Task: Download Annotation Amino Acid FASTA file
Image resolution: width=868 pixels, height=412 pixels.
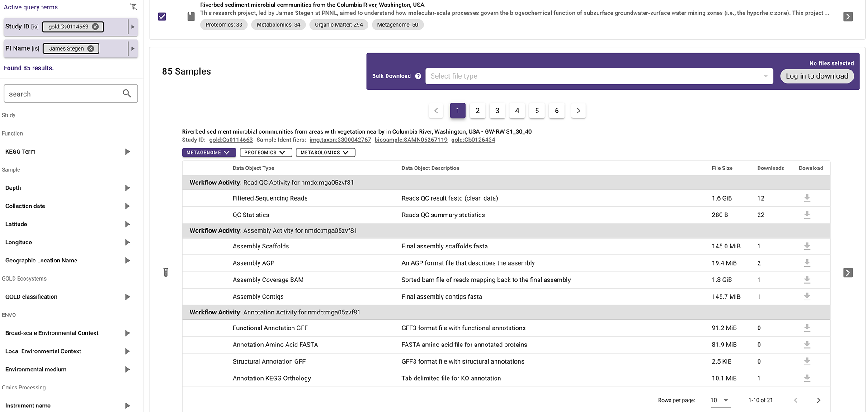Action: [x=807, y=345]
